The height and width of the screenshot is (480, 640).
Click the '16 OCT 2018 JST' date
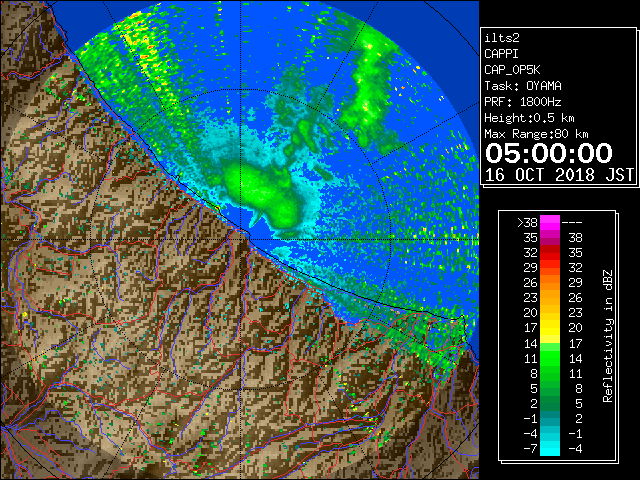coord(559,175)
